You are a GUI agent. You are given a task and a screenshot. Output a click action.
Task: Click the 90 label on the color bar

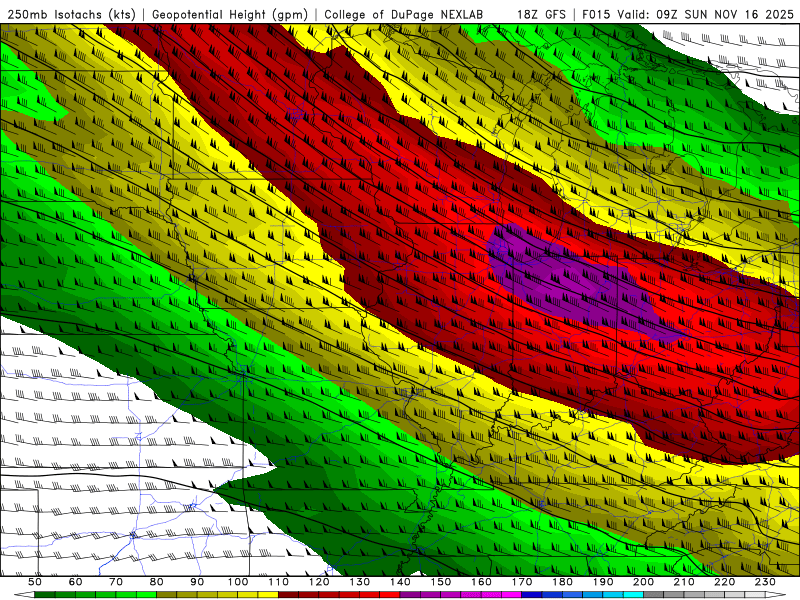point(197,582)
